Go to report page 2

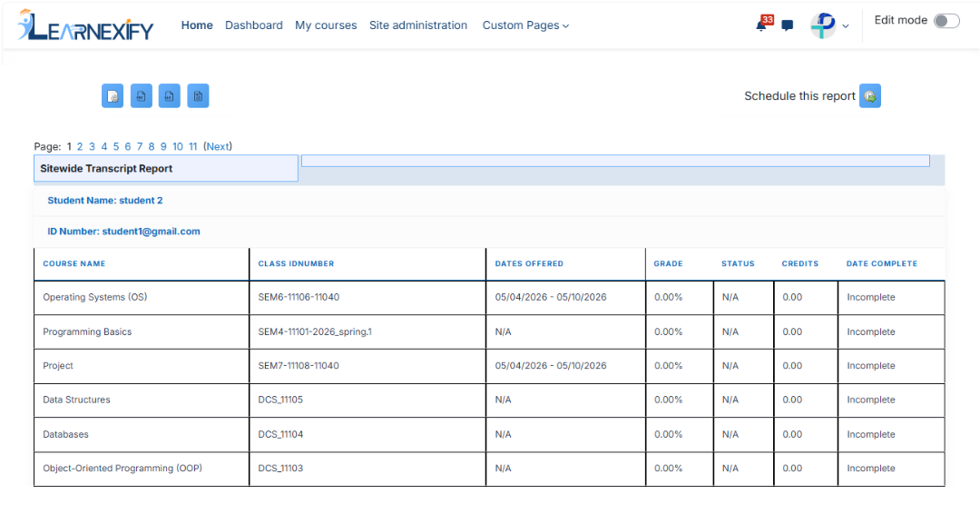point(79,146)
